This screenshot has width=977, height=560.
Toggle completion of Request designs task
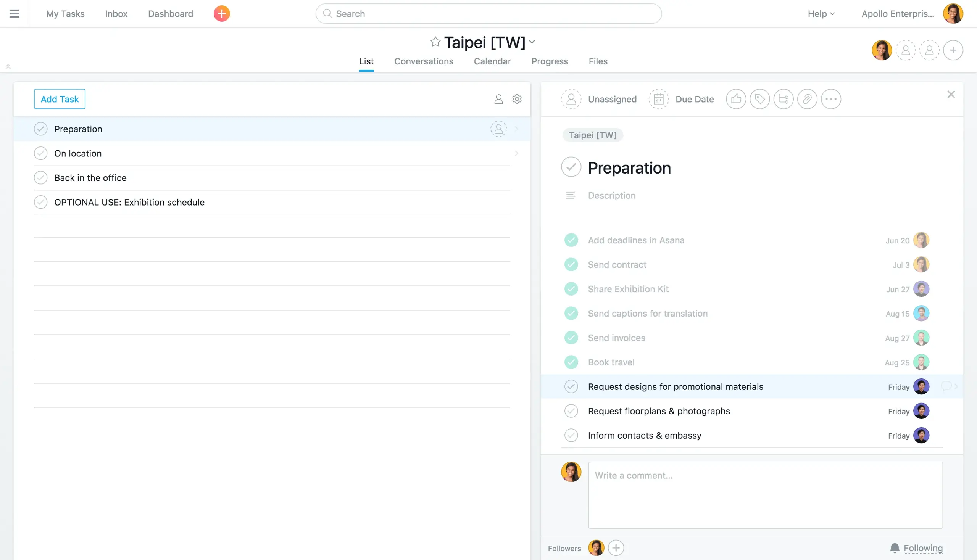[x=572, y=386]
